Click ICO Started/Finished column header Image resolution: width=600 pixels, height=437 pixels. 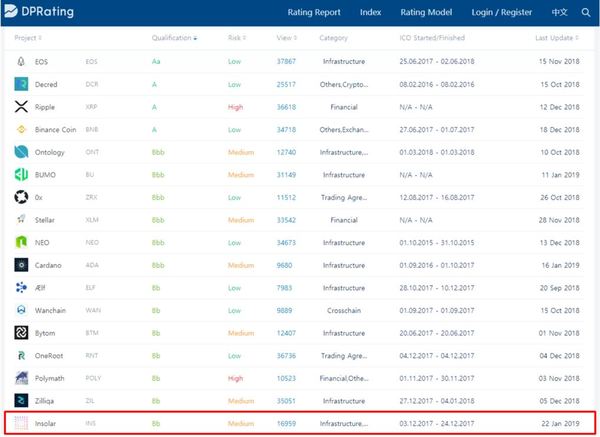(x=432, y=38)
